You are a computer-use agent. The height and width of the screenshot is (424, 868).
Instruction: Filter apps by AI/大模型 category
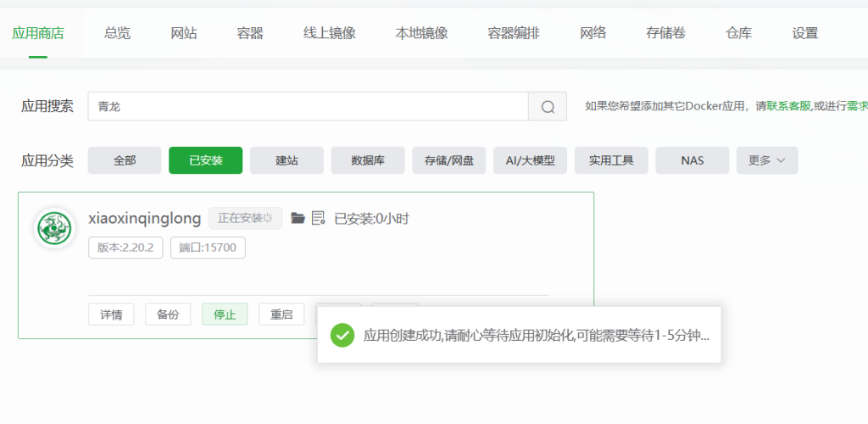pyautogui.click(x=530, y=160)
